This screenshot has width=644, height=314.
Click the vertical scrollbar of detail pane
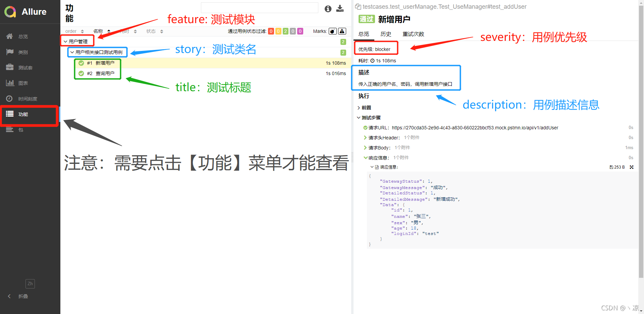(641, 141)
